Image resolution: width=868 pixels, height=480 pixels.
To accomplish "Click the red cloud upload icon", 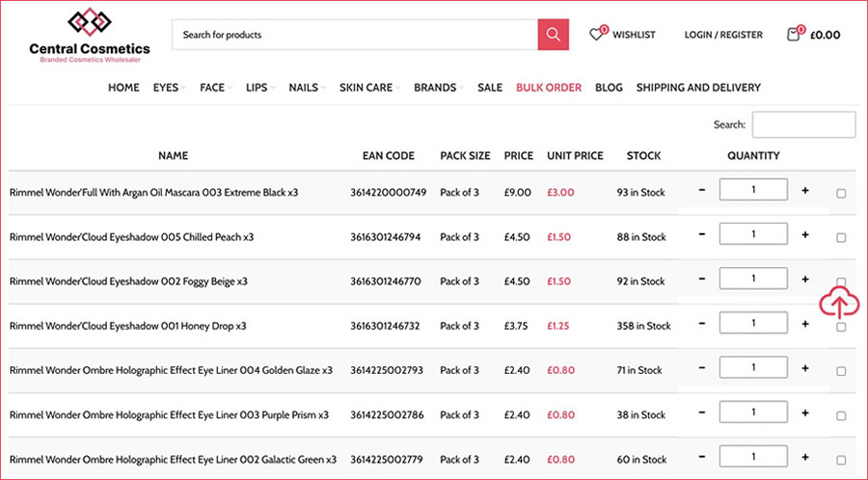I will [x=839, y=303].
